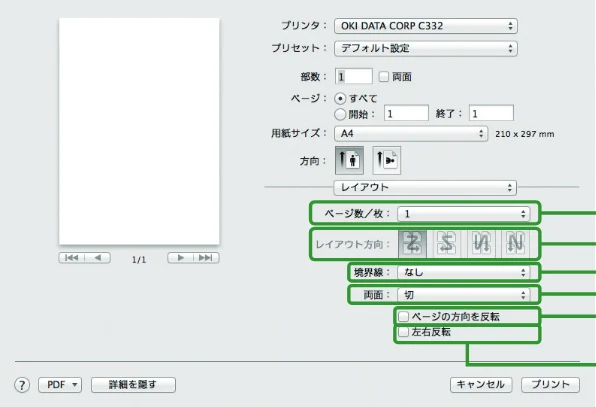Open the 両面 切 dropdown
Screen dimensions: 596x407
pyautogui.click(x=463, y=295)
